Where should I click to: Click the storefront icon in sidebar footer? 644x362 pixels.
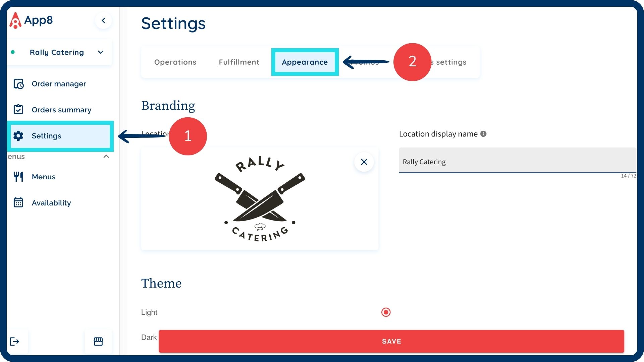point(98,342)
